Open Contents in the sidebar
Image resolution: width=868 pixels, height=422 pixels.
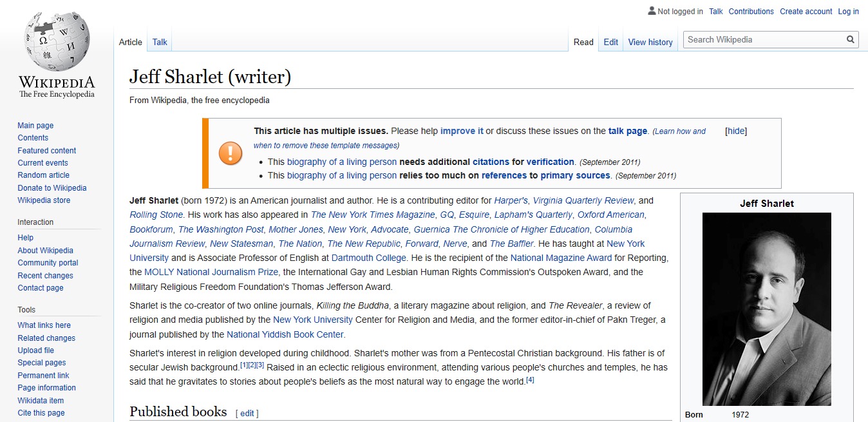pyautogui.click(x=33, y=138)
